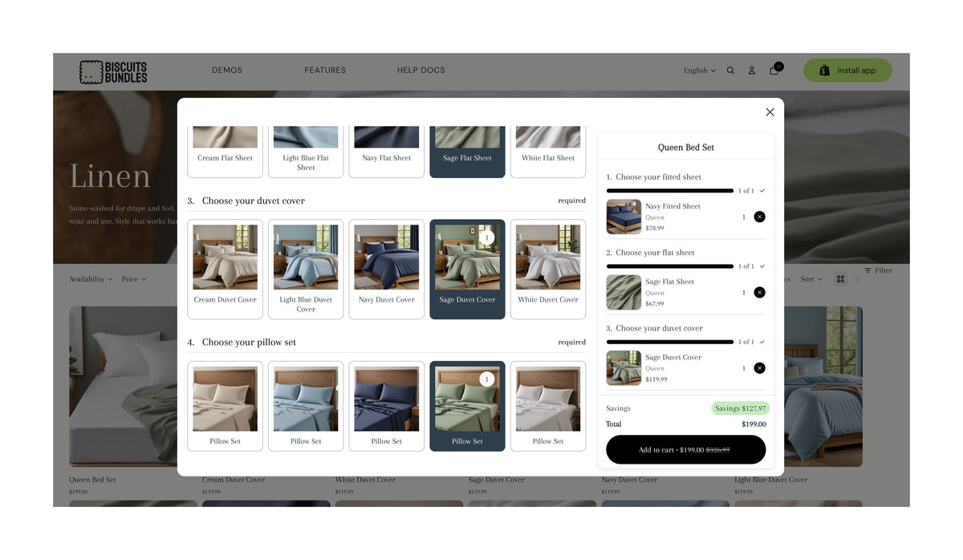Click the Savings $127.97 badge
This screenshot has width=963, height=560.
pos(740,408)
